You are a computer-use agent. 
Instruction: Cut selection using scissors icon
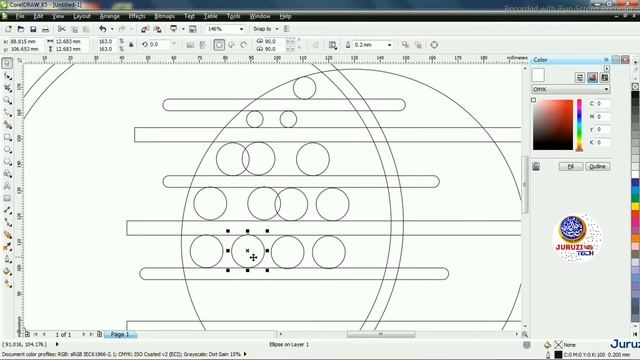point(62,29)
